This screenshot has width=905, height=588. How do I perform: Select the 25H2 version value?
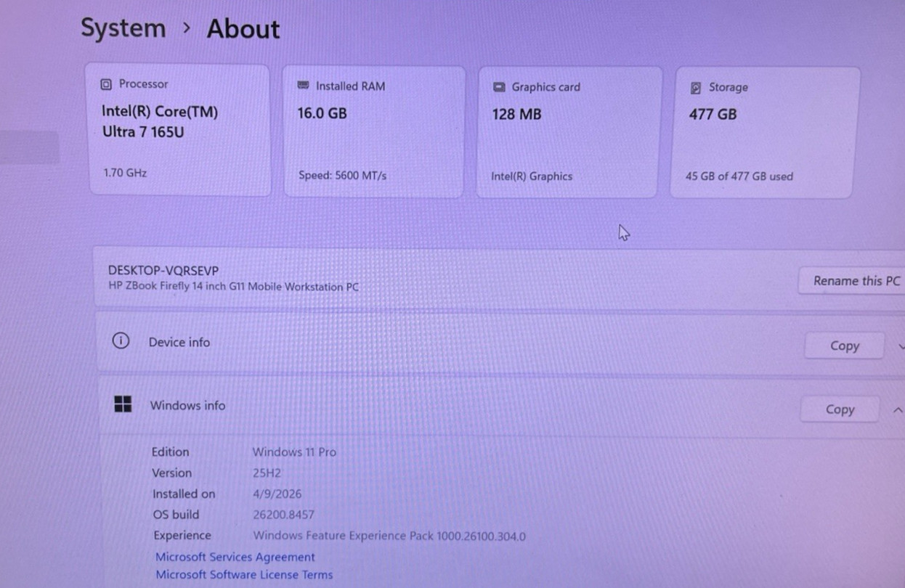pyautogui.click(x=267, y=473)
